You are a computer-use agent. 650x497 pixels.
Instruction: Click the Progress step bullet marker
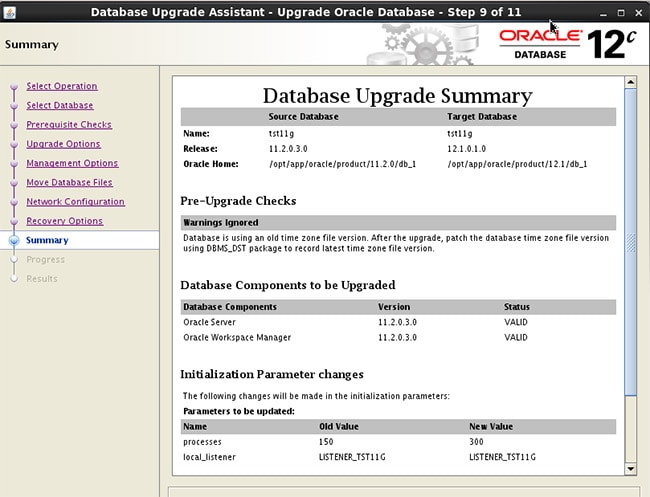[x=14, y=259]
